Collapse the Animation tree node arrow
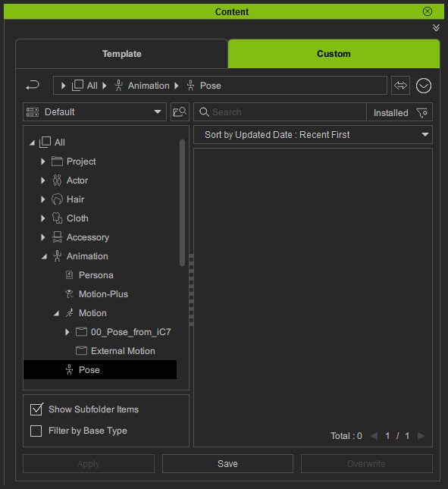 click(45, 256)
